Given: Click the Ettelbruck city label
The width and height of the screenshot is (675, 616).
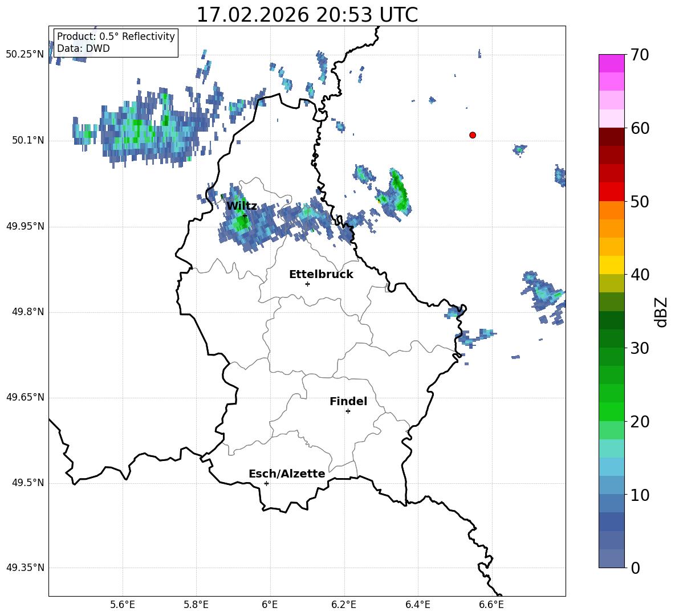Looking at the screenshot, I should [321, 275].
